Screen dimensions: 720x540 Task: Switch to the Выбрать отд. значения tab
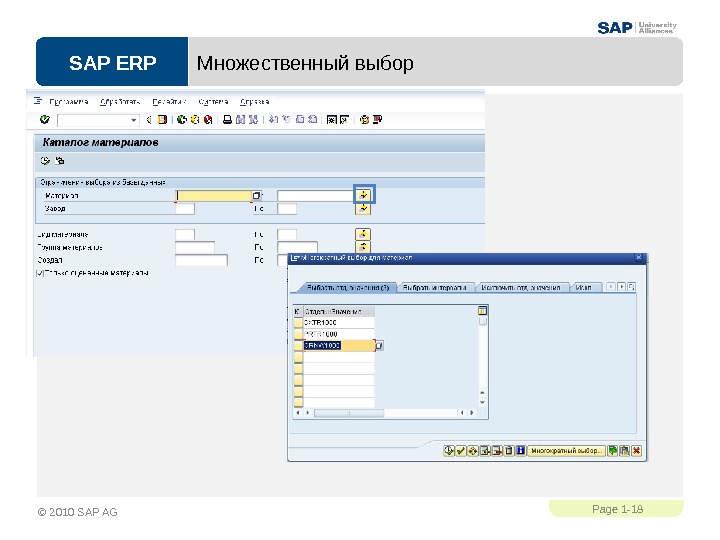click(x=348, y=287)
